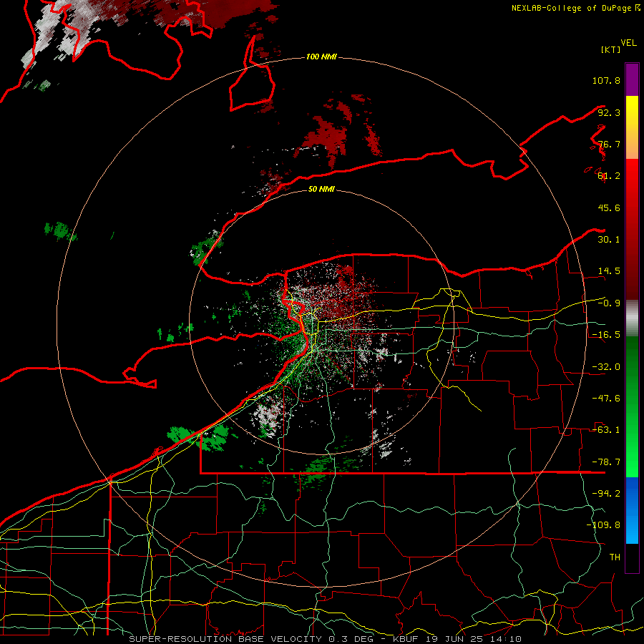644x644 pixels.
Task: Select the 61.2 legend value
Action: click(x=609, y=176)
